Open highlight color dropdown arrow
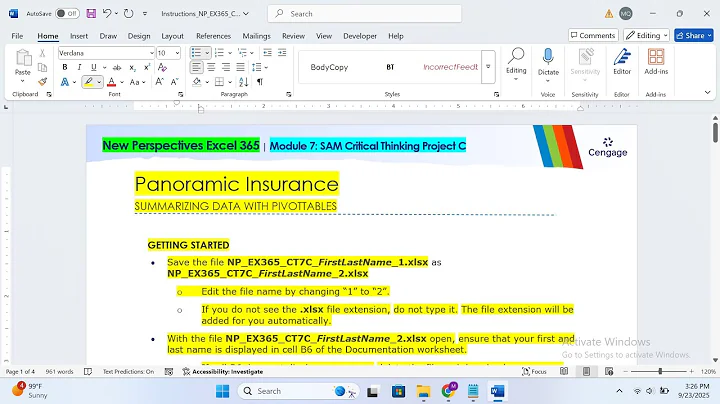 coord(99,82)
